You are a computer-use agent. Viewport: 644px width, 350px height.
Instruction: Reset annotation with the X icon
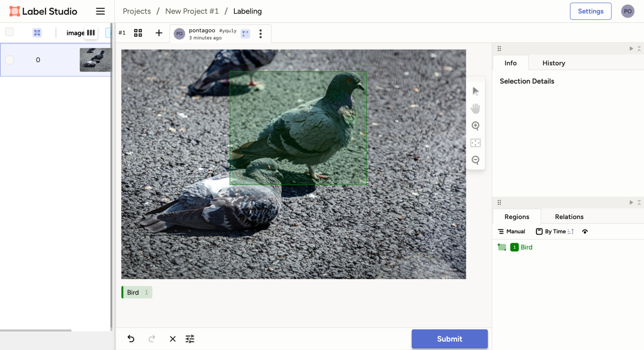pyautogui.click(x=173, y=339)
